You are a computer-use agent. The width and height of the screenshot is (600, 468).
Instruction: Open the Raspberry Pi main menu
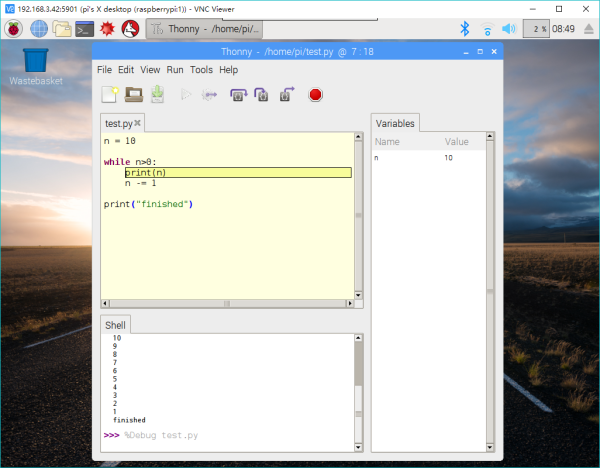(x=13, y=29)
